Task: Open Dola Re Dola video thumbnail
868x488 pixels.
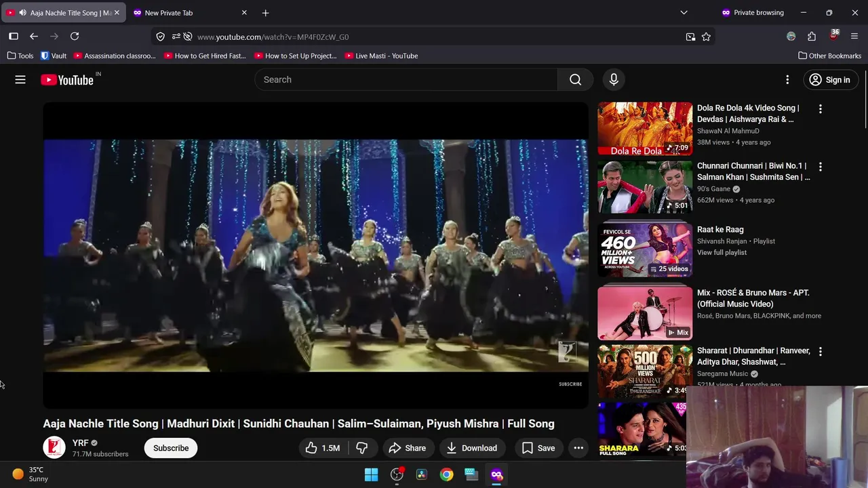Action: coord(645,129)
